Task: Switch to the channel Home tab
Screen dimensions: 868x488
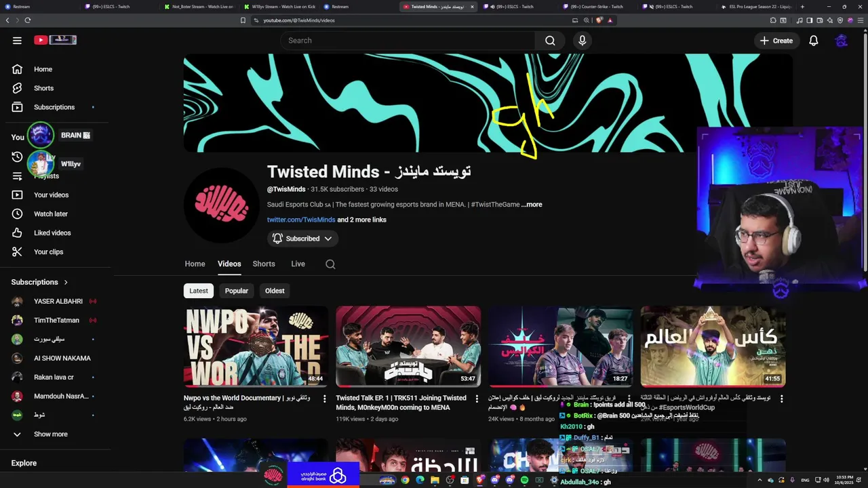Action: [x=195, y=264]
